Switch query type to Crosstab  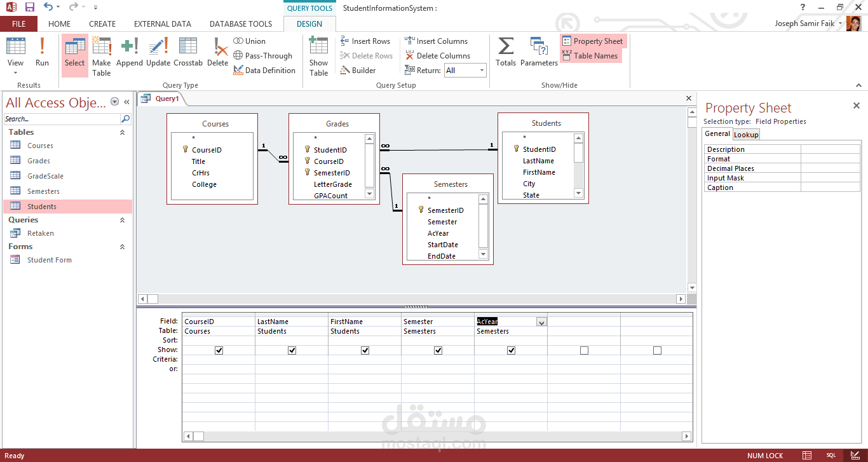[x=188, y=54]
